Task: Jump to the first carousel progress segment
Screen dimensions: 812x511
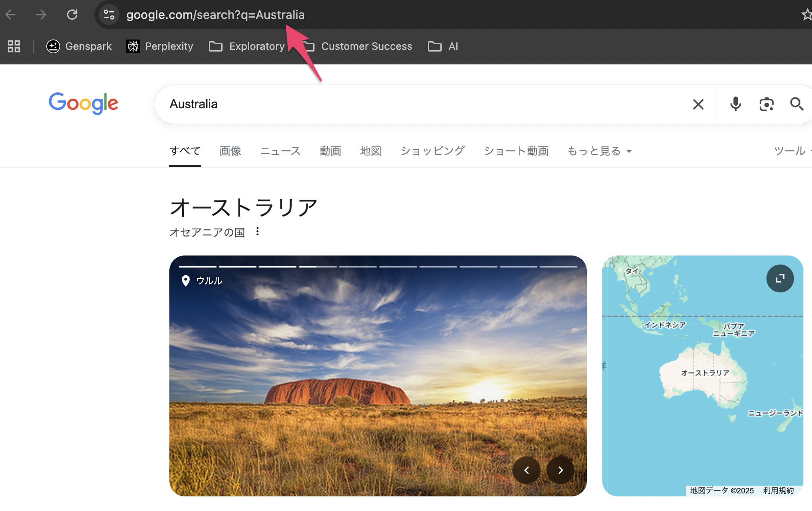Action: (x=197, y=267)
